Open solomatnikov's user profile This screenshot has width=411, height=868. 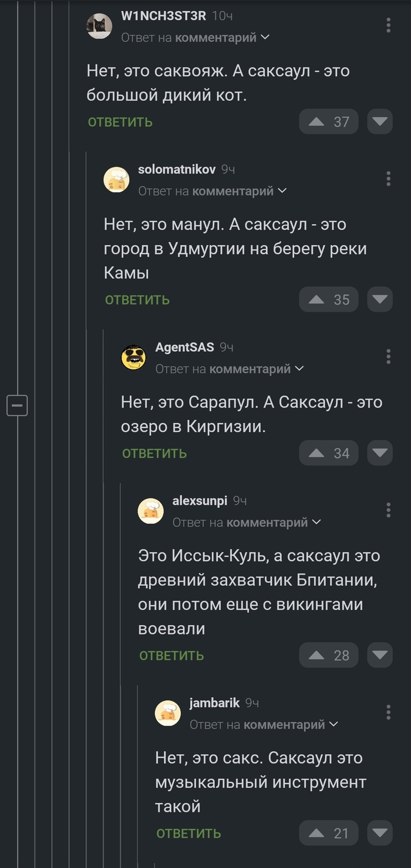(177, 169)
